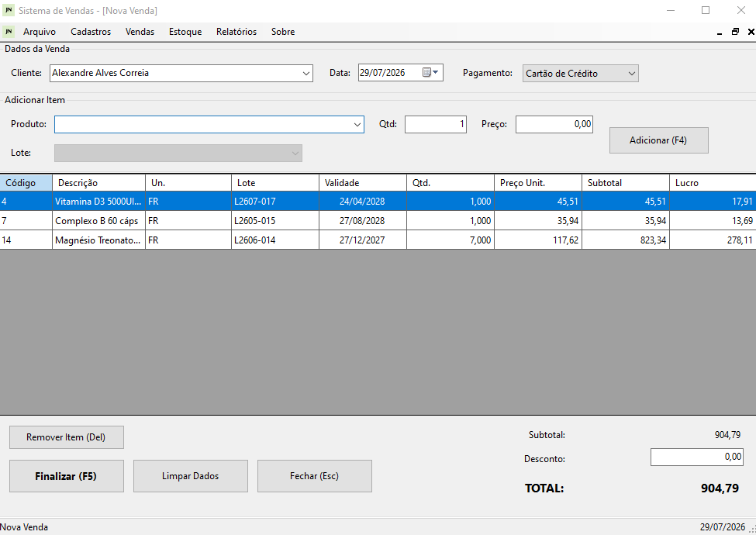Click the Preço Unit. column header
Screen dimensions: 756x535
pyautogui.click(x=538, y=183)
